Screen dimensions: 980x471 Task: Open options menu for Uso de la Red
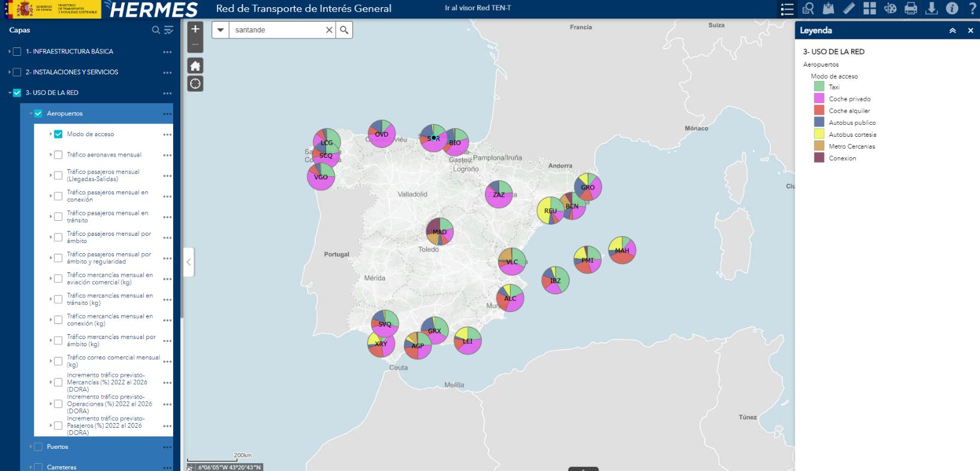click(167, 93)
